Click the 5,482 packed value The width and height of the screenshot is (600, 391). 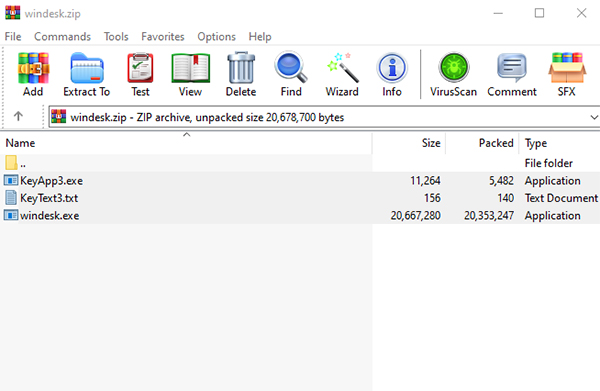point(501,181)
